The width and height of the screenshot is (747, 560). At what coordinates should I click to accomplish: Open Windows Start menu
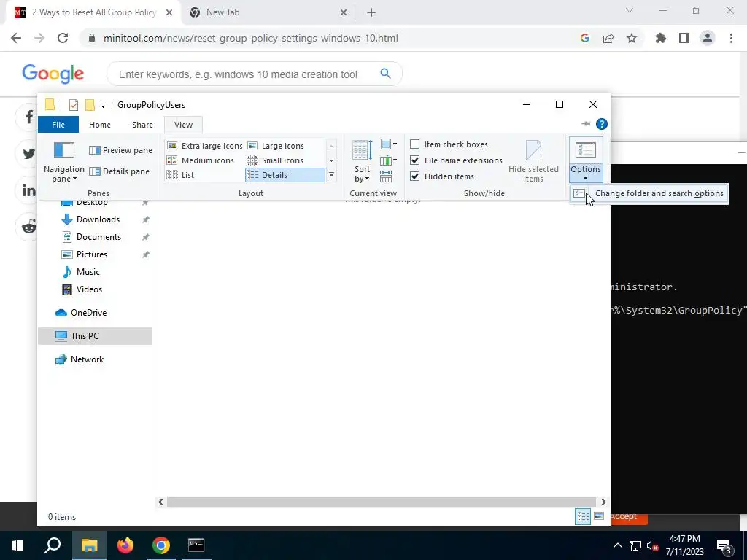coord(18,545)
